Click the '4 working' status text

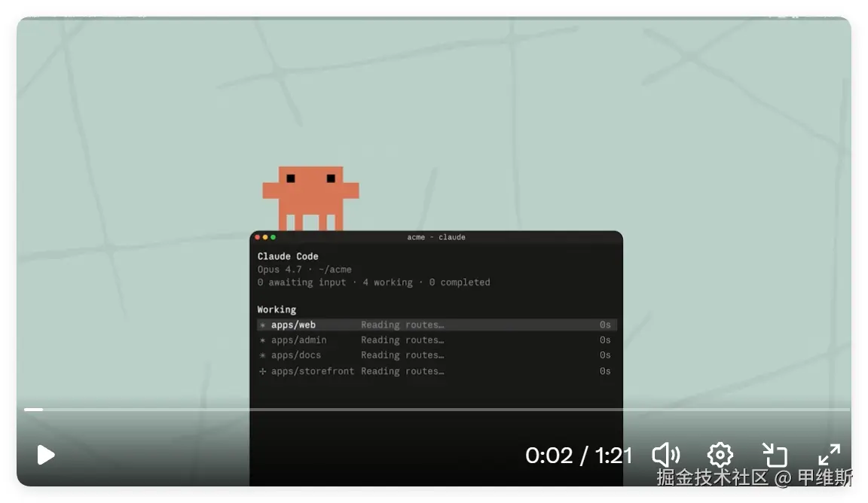(x=387, y=282)
